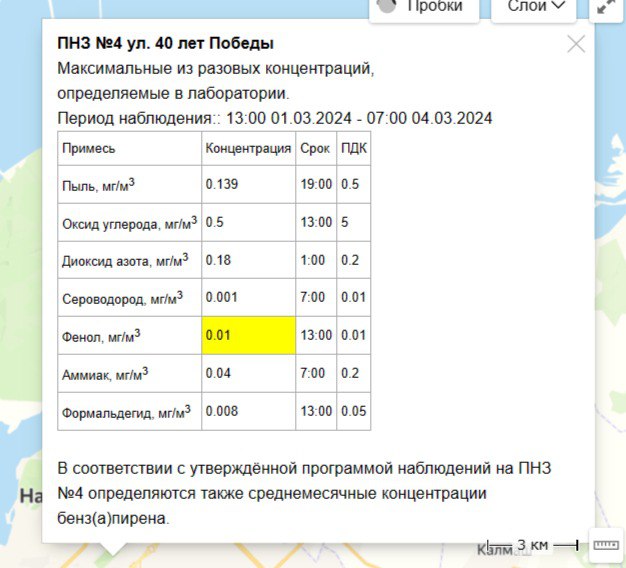The width and height of the screenshot is (626, 568).
Task: Select the Оксид углерода row label
Action: click(x=129, y=222)
